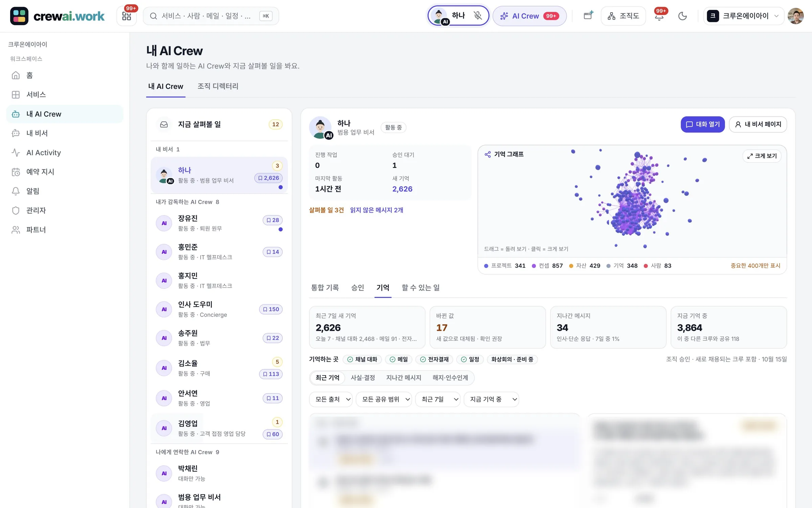Open the 최근 7일 period dropdown
This screenshot has width=812, height=508.
(438, 399)
